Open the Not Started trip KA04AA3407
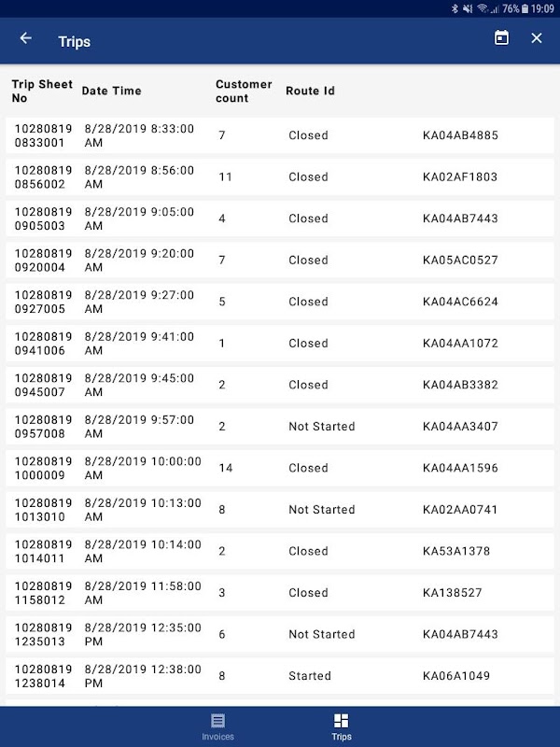 [280, 427]
